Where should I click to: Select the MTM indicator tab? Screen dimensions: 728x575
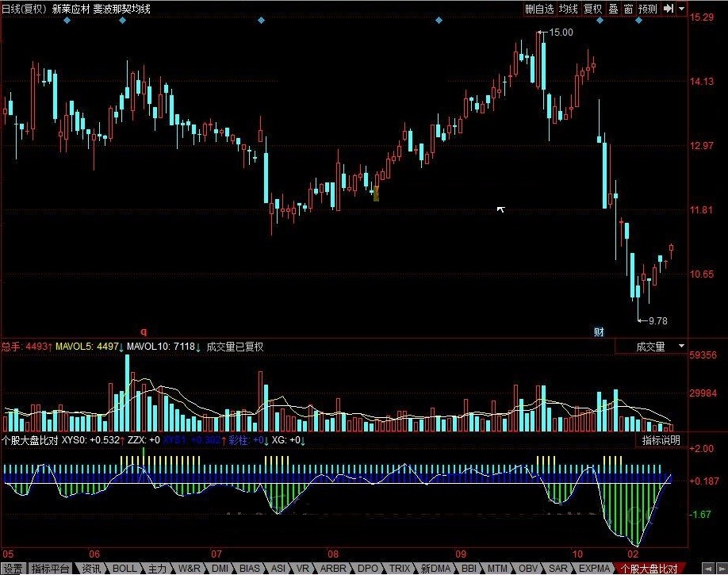point(497,569)
